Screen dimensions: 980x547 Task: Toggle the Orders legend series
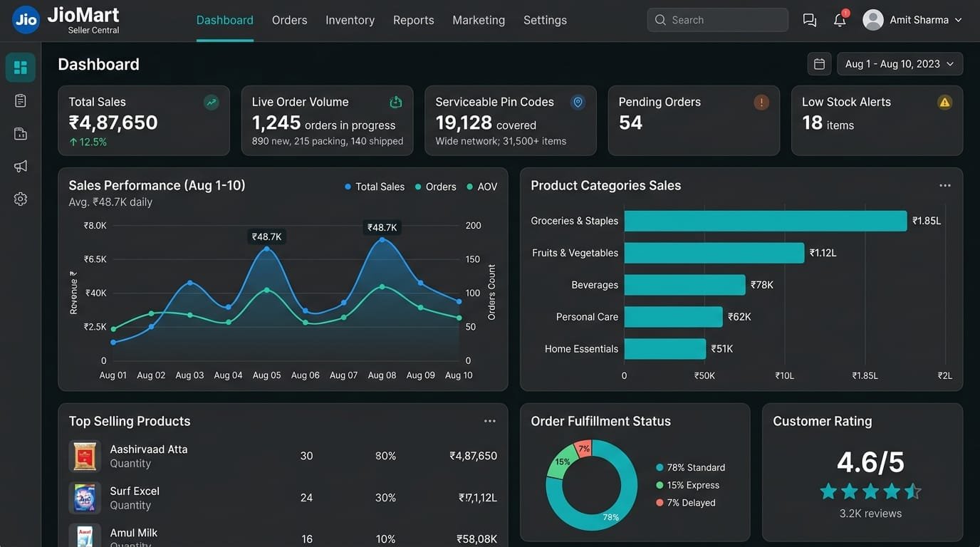436,187
